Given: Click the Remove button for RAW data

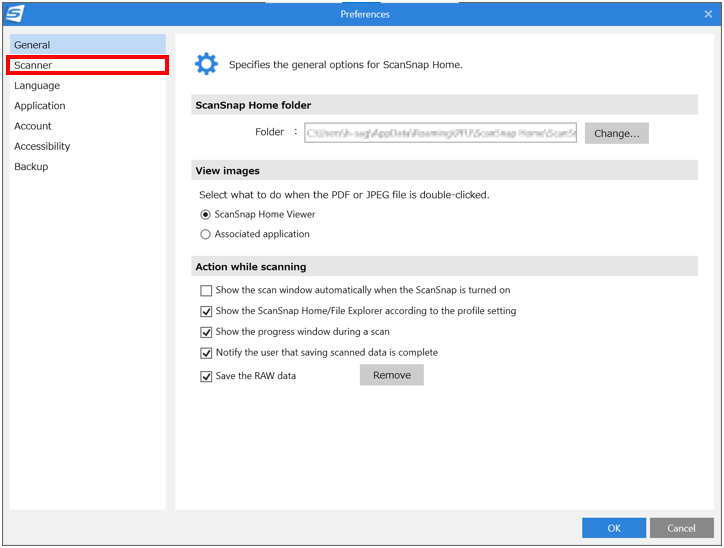Looking at the screenshot, I should pos(392,375).
